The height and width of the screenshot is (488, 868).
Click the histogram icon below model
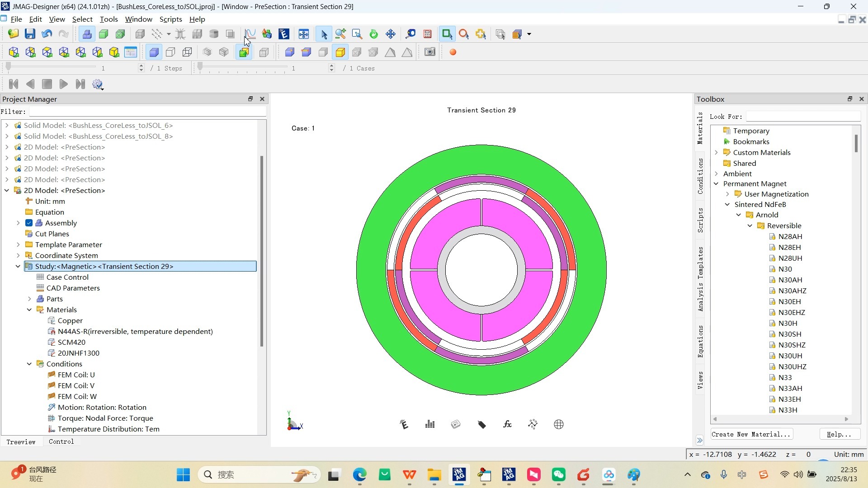pos(430,424)
